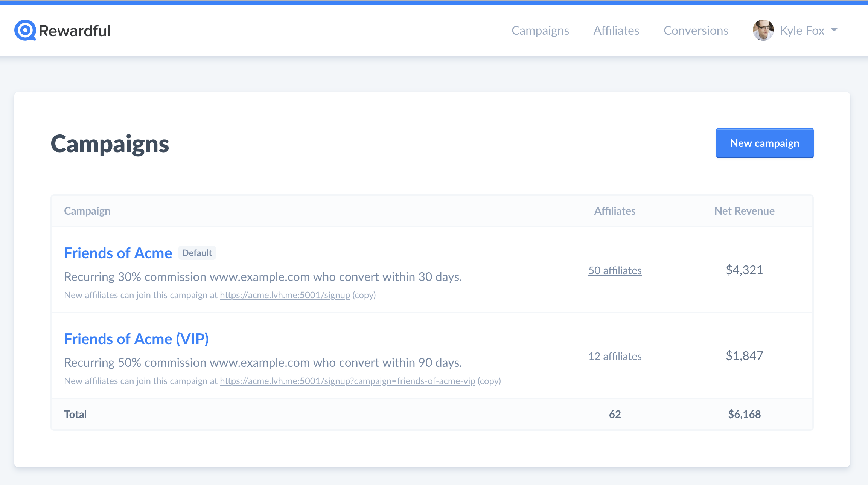Go to the Affiliates navigation item
Viewport: 868px width, 485px height.
(616, 30)
